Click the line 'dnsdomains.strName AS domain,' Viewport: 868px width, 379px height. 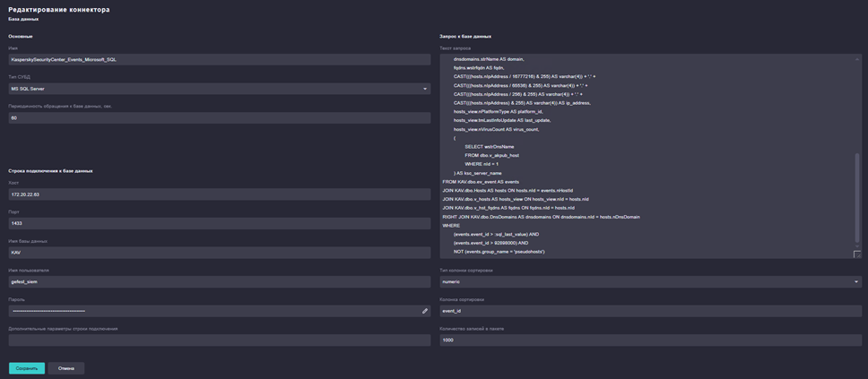tap(488, 58)
